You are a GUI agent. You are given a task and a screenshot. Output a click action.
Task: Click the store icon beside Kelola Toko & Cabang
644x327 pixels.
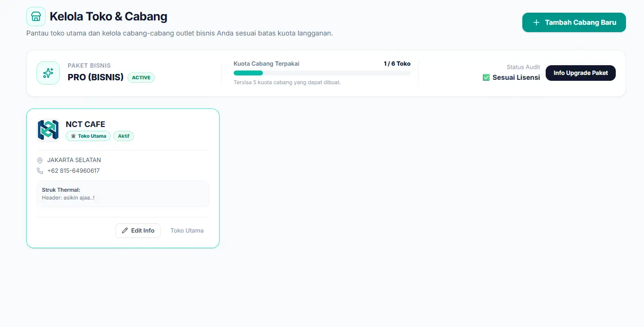36,17
